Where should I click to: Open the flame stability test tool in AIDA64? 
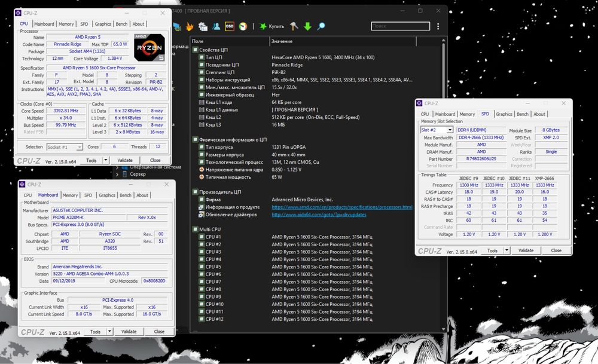[190, 26]
